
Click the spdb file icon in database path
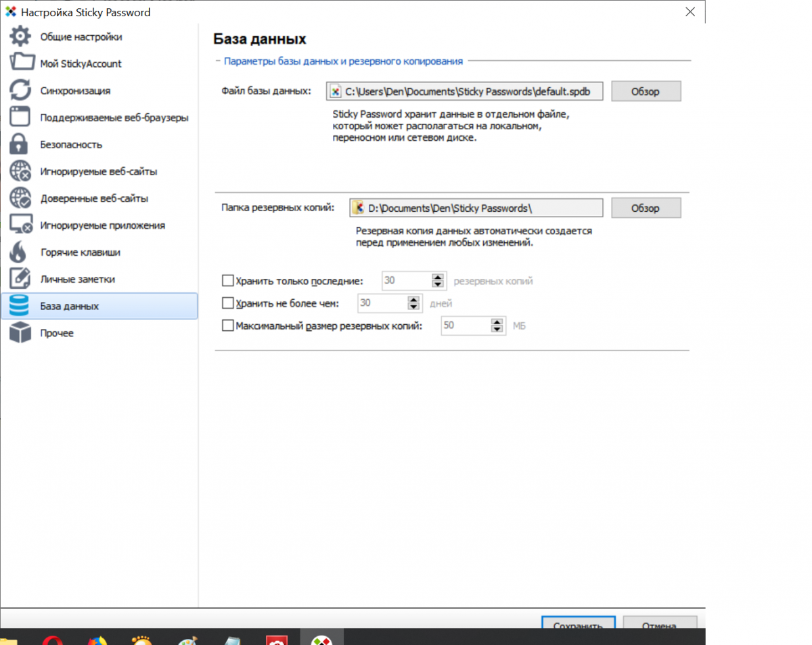[x=335, y=91]
